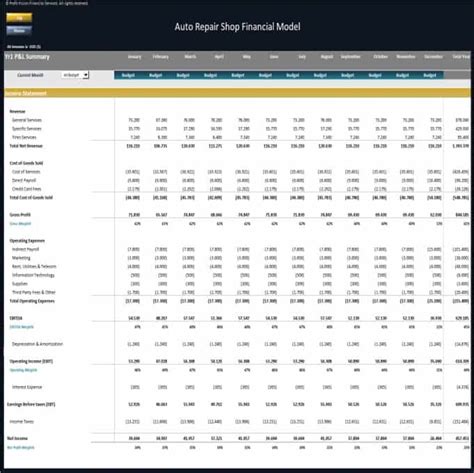Click the blue Home navigation button

click(19, 31)
